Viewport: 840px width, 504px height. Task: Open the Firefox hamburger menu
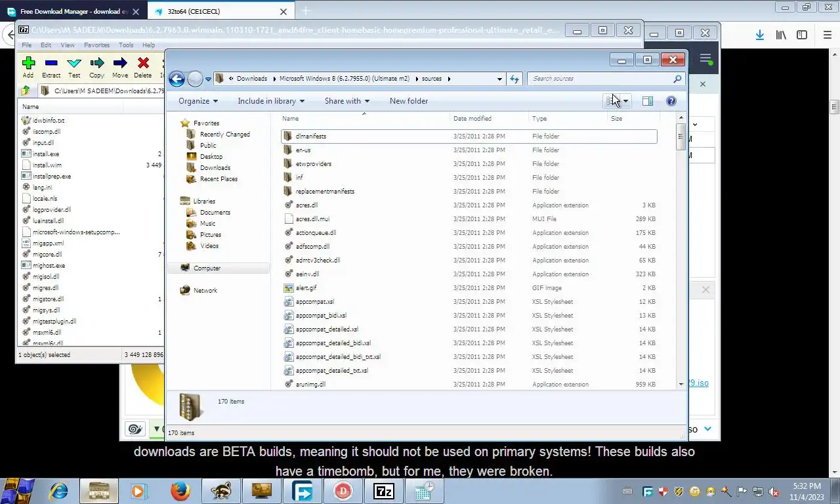(828, 35)
